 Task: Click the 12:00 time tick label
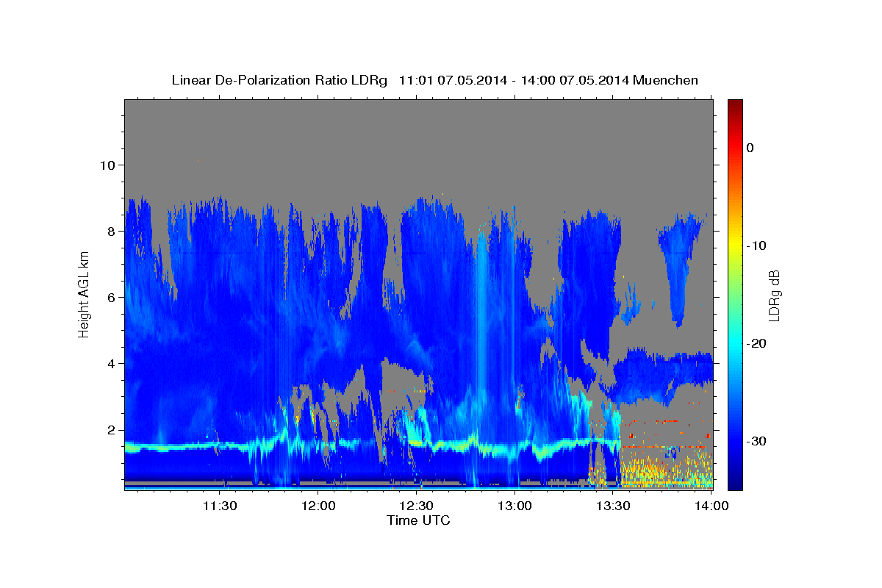(x=318, y=506)
